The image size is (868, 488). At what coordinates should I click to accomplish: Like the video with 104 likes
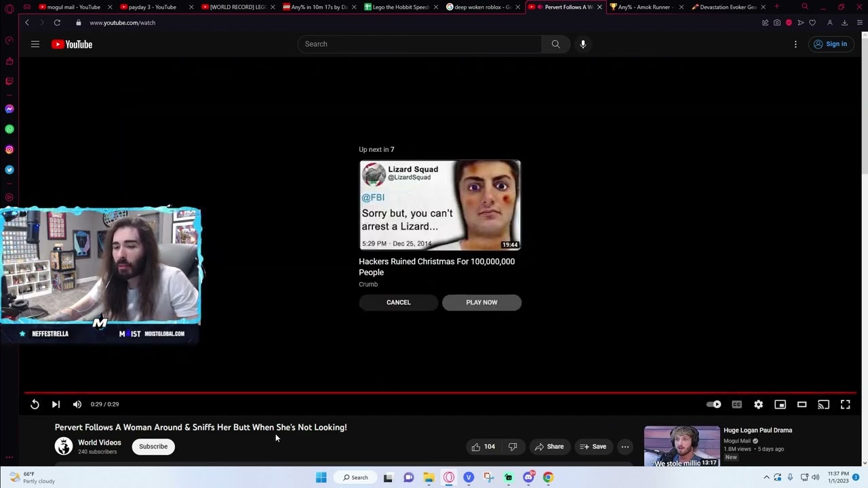pos(484,447)
